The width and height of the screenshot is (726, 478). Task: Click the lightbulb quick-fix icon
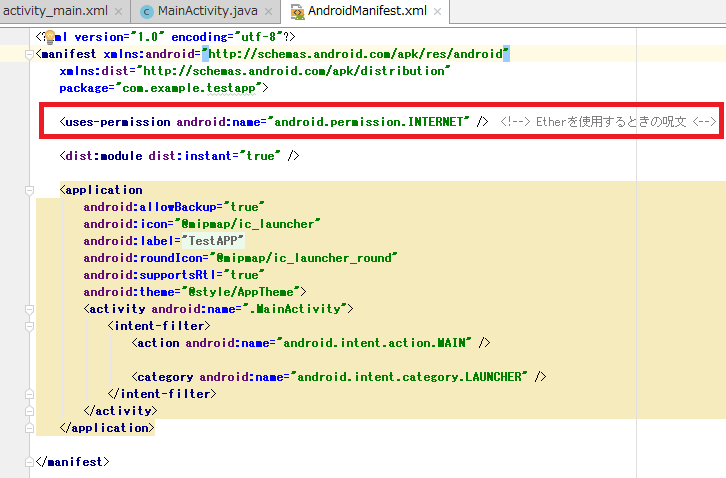coord(46,38)
